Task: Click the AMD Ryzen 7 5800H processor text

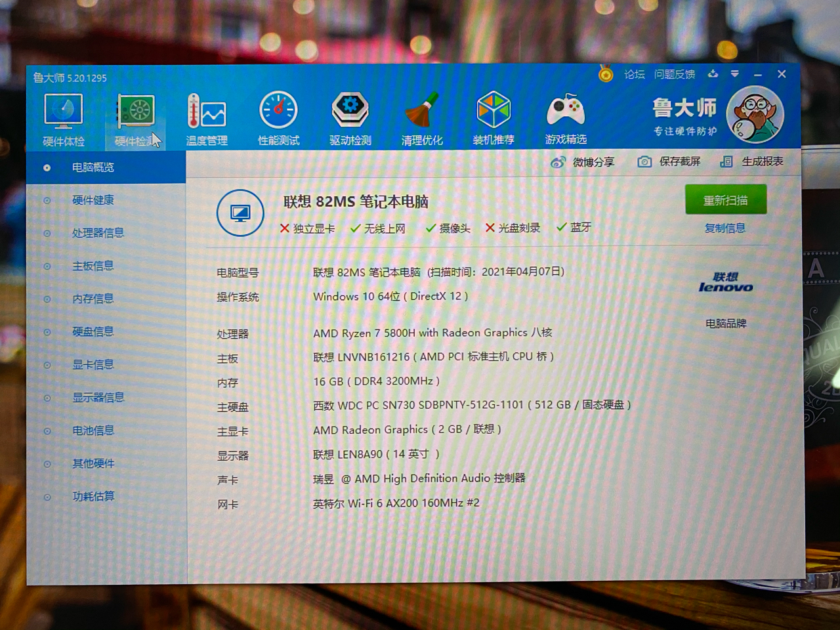Action: (x=432, y=333)
